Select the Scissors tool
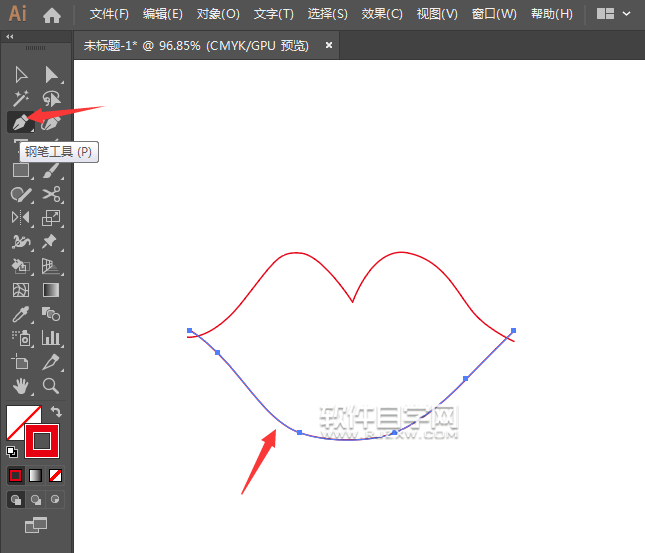The width and height of the screenshot is (645, 553). pos(52,194)
